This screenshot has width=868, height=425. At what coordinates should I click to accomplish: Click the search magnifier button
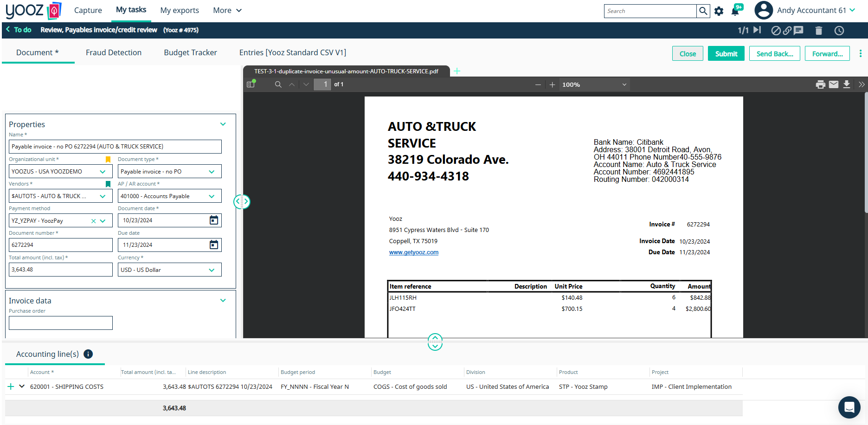click(x=703, y=11)
